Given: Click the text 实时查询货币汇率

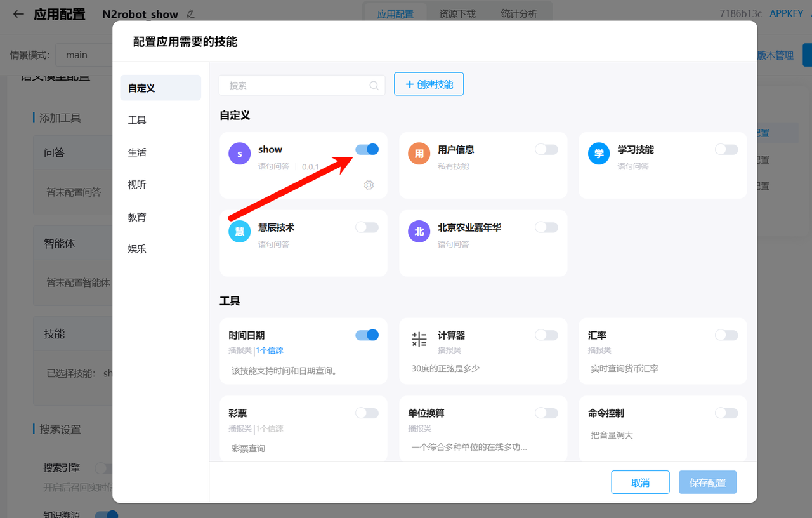Looking at the screenshot, I should point(624,368).
